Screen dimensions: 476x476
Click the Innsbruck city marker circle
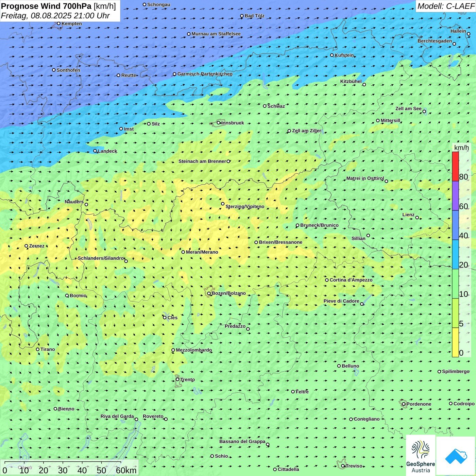[x=219, y=123]
